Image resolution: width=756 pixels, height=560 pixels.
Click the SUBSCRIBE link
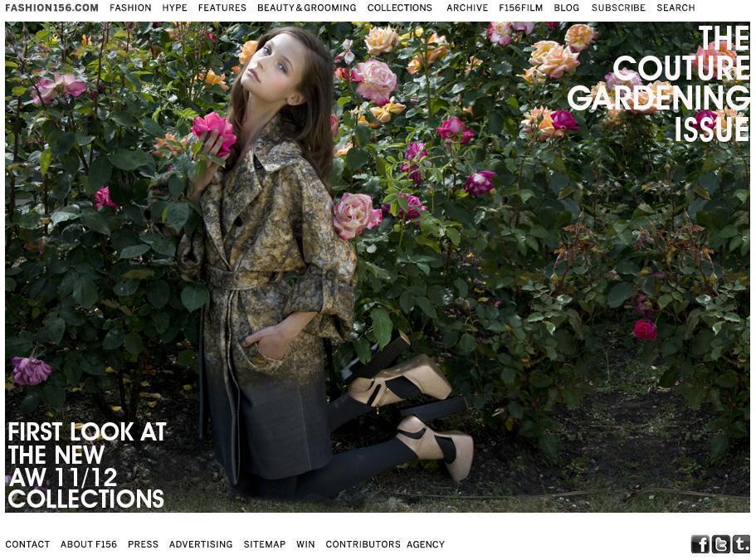(618, 7)
